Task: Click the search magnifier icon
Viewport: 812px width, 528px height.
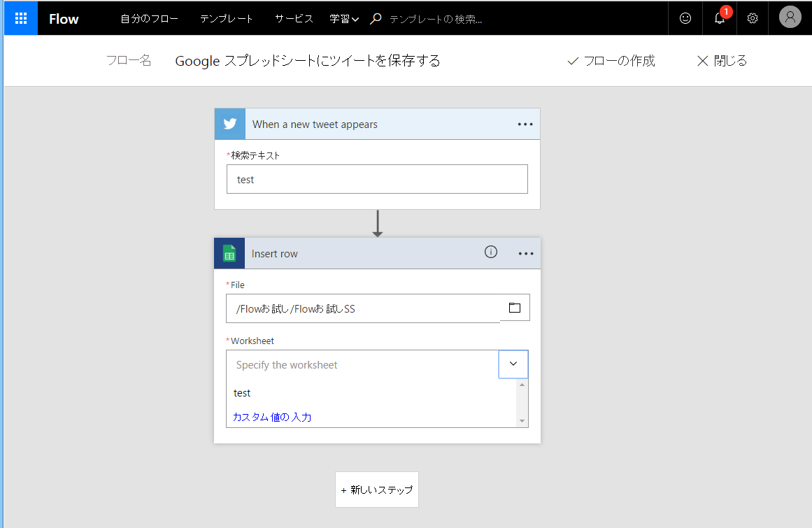Action: (x=376, y=19)
